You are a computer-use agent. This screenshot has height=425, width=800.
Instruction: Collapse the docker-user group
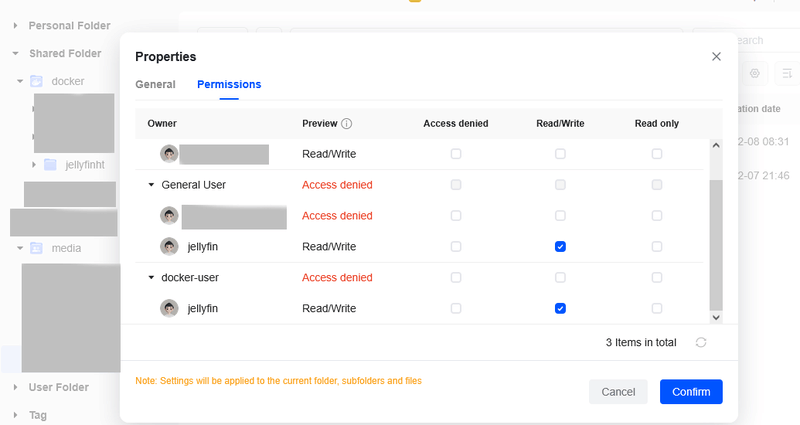pos(151,278)
